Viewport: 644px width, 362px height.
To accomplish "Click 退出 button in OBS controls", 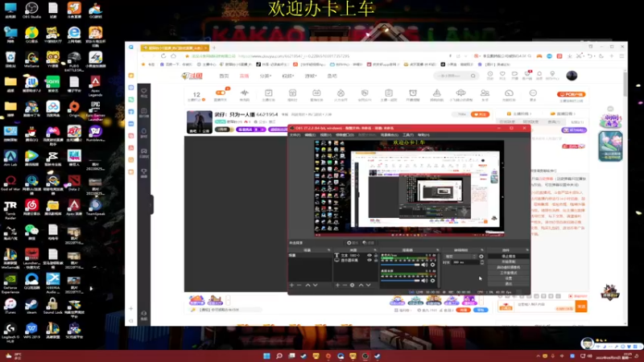I will [x=509, y=284].
